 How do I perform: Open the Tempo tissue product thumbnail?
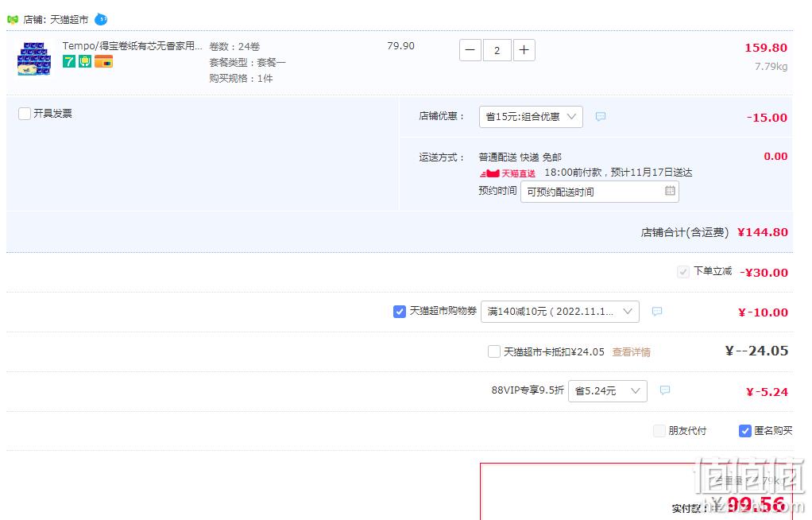tap(34, 59)
